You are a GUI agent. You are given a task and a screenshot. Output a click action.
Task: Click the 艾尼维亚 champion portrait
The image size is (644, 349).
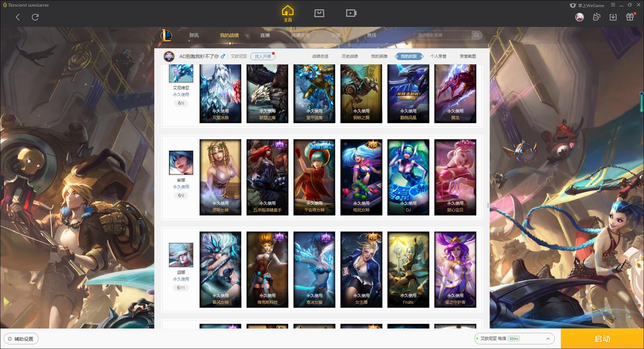181,73
